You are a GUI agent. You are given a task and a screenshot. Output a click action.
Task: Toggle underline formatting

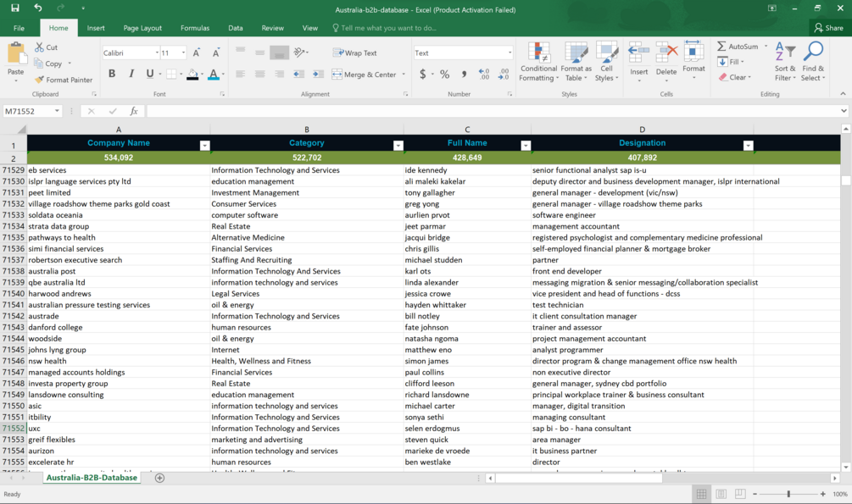[150, 74]
